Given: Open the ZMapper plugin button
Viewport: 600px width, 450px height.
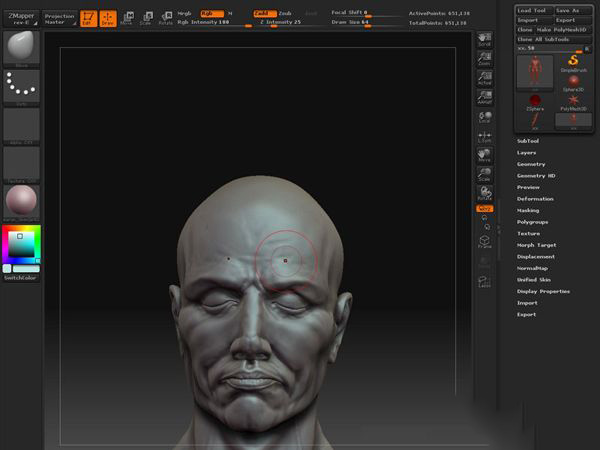Looking at the screenshot, I should [21, 18].
